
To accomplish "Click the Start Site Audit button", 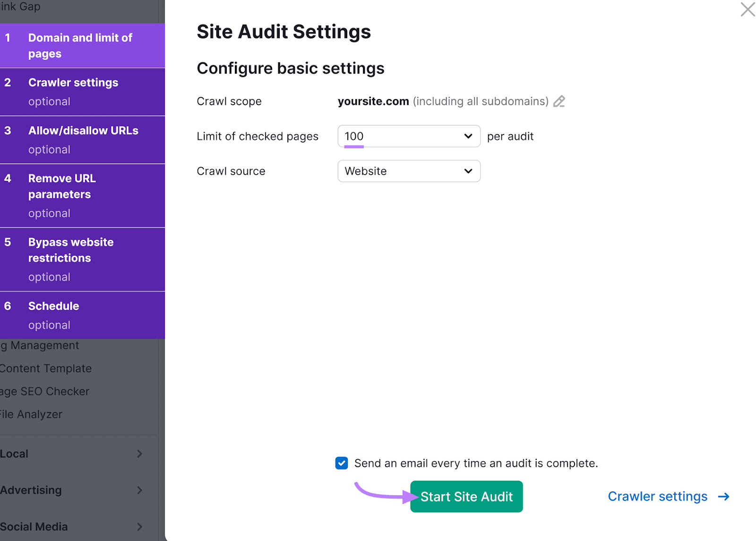I will (466, 496).
